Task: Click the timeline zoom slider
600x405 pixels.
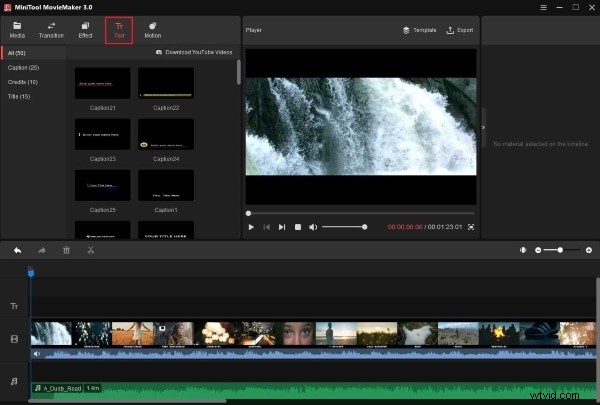Action: (x=562, y=250)
